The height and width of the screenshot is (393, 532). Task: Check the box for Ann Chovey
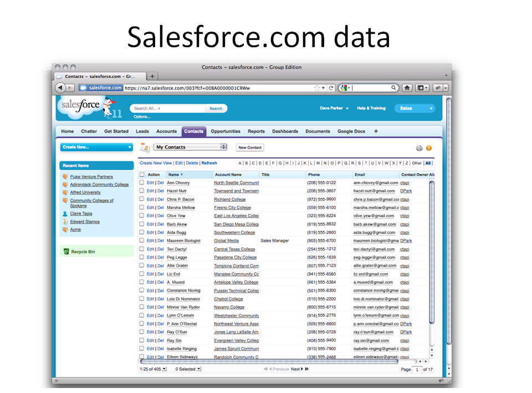pos(142,182)
